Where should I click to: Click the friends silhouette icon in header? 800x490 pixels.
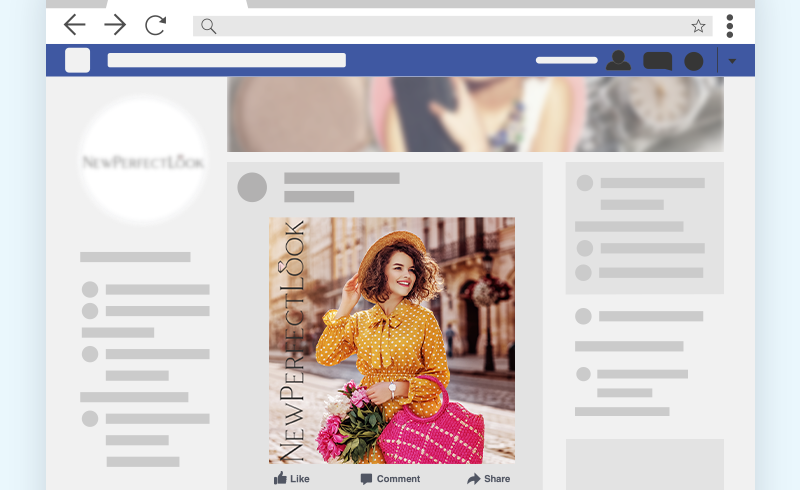[x=619, y=61]
